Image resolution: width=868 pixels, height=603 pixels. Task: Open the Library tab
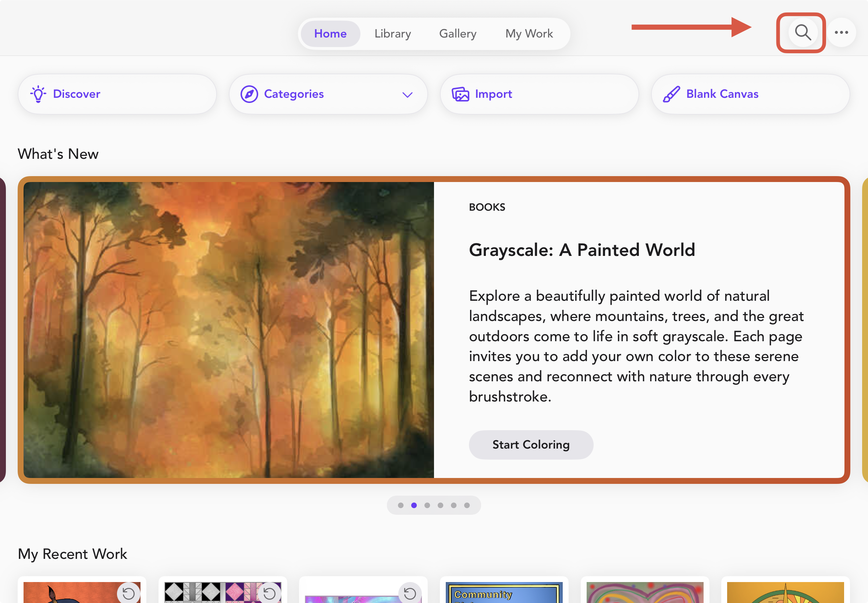tap(392, 33)
